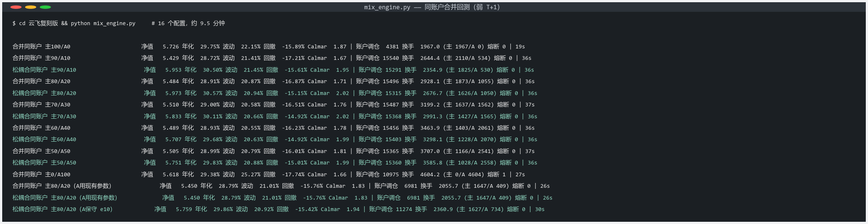The height and width of the screenshot is (224, 868).
Task: Click row label '合并同账户 主60/A40'
Action: tap(41, 128)
